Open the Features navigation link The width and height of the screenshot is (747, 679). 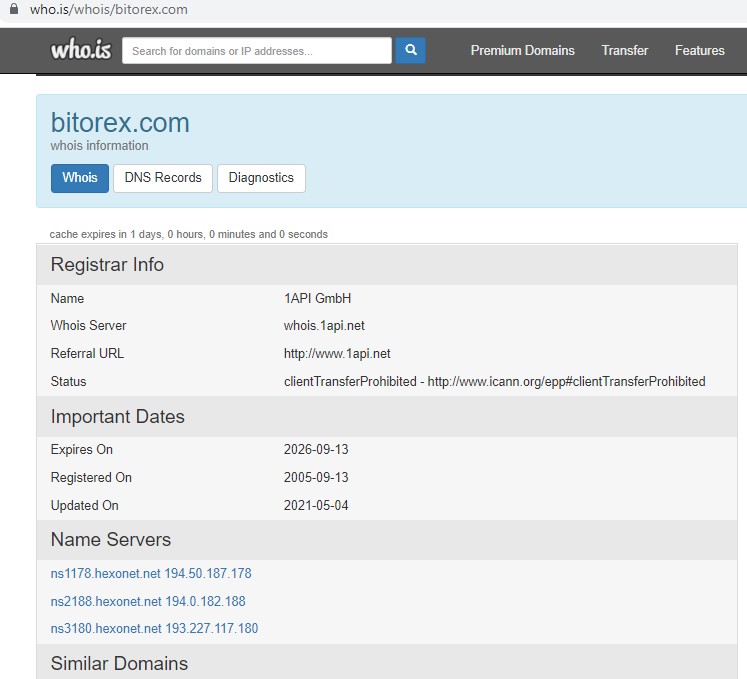pos(699,51)
